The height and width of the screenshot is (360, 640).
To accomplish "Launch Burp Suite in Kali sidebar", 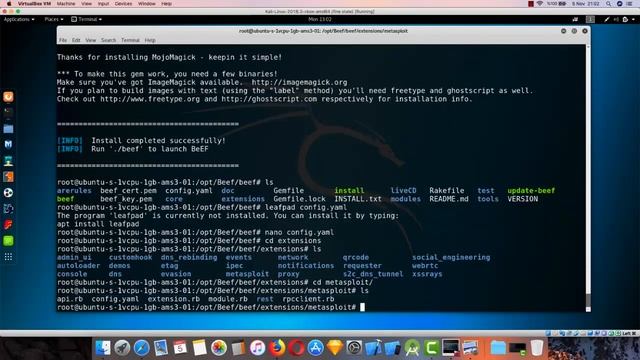I will (8, 177).
